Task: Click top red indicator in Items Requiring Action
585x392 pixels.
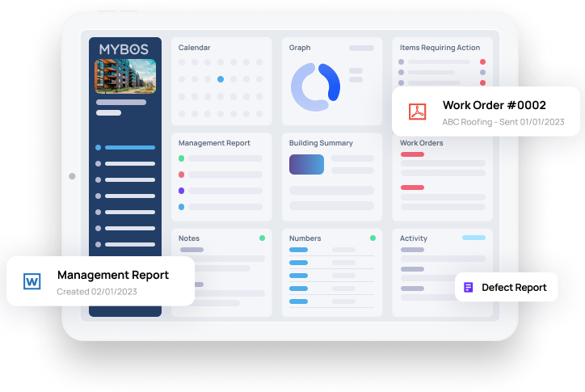Action: pos(482,61)
